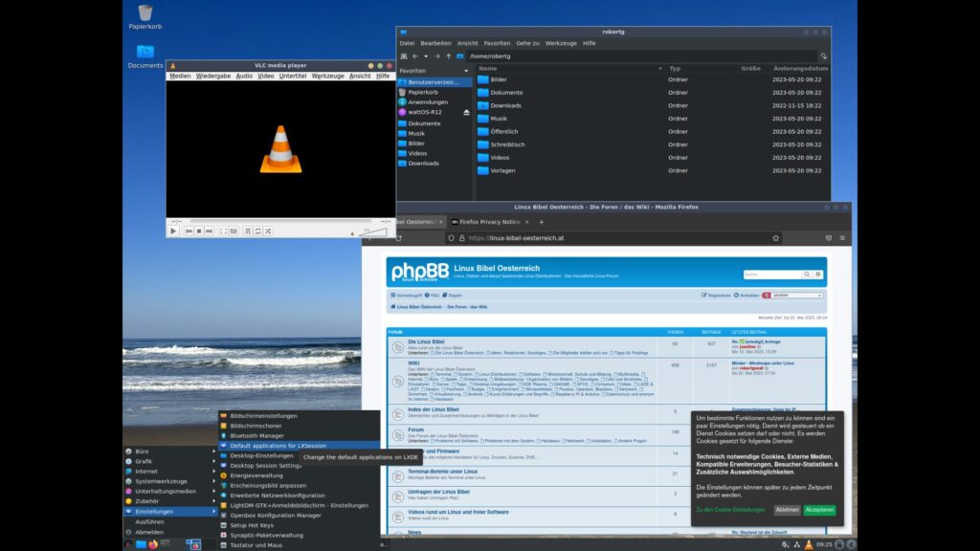Open Energieverwaltung from settings menu

click(x=299, y=475)
